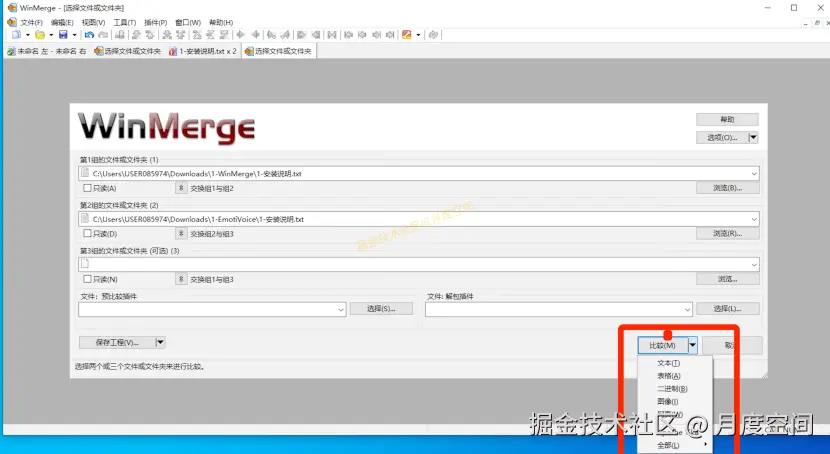This screenshot has width=830, height=454.
Task: Click the 帮助 button in dialog
Action: coord(727,120)
